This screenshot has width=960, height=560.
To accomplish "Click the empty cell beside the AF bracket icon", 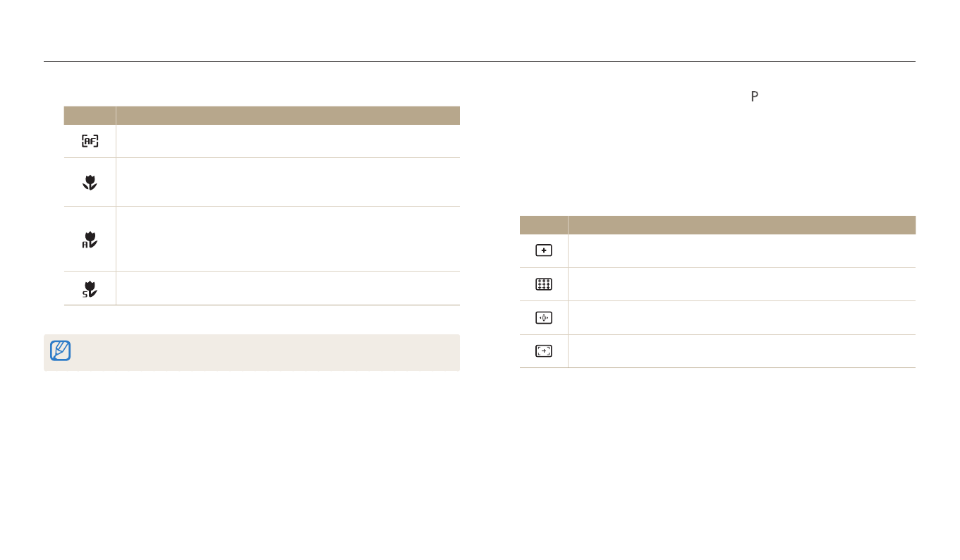I will (288, 141).
